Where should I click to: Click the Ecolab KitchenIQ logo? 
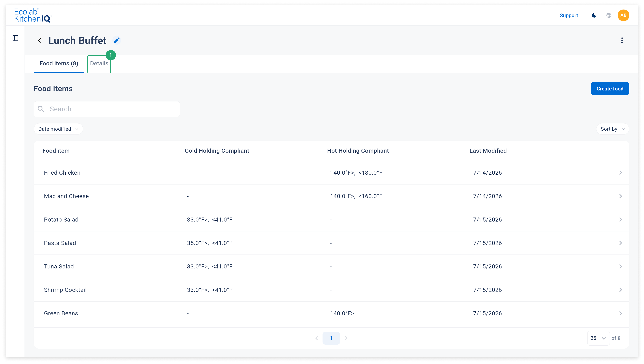tap(33, 15)
